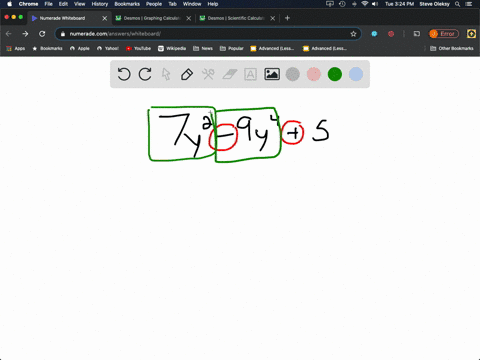The height and width of the screenshot is (360, 480).
Task: Open the Help menu
Action: (x=213, y=4)
